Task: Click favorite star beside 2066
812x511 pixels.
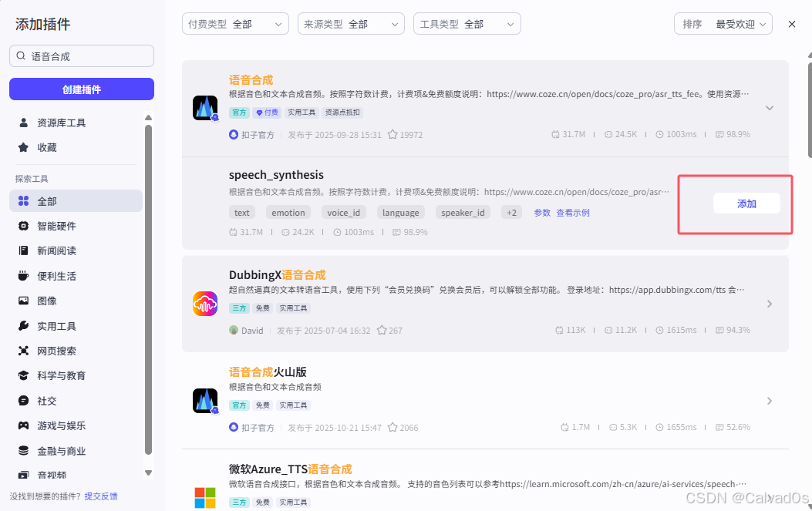Action: click(393, 428)
